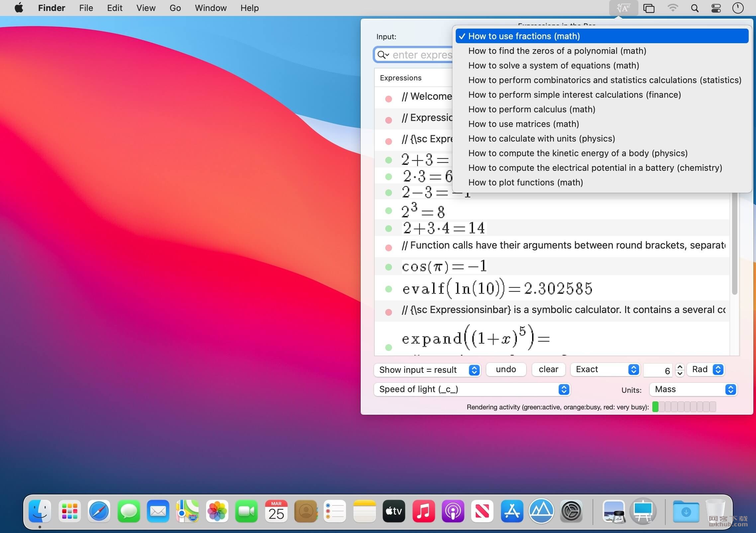
Task: Click the undo button
Action: (x=506, y=370)
